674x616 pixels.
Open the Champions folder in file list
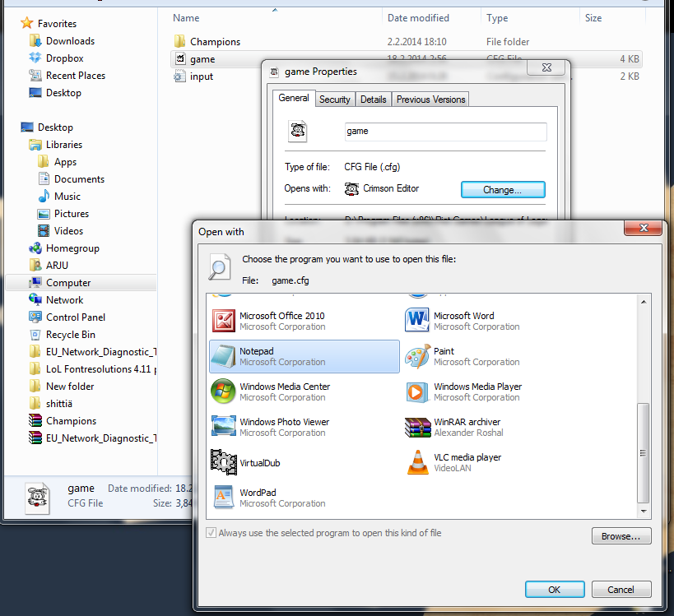[215, 42]
